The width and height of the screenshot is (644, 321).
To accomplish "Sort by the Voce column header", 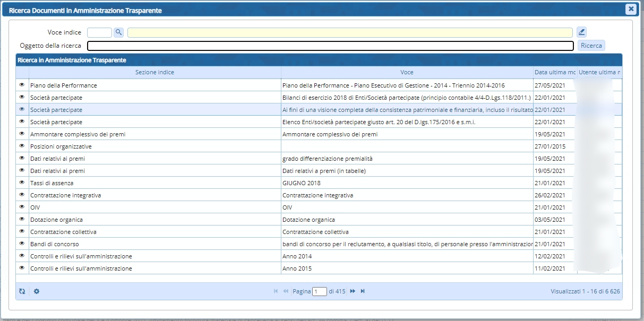I will point(407,72).
